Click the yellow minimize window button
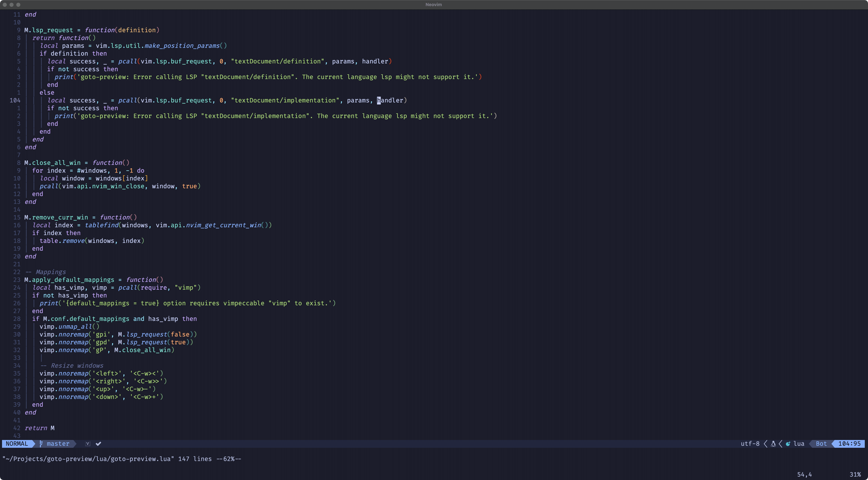 coord(12,4)
